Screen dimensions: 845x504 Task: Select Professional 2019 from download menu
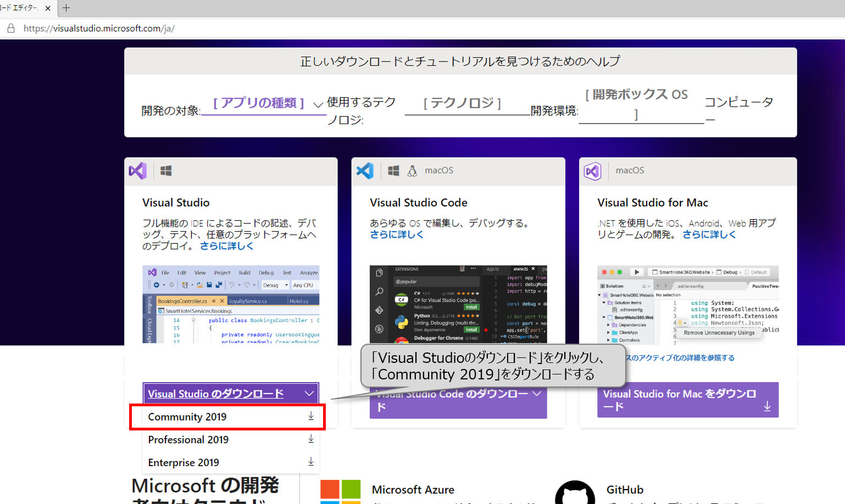coord(231,440)
